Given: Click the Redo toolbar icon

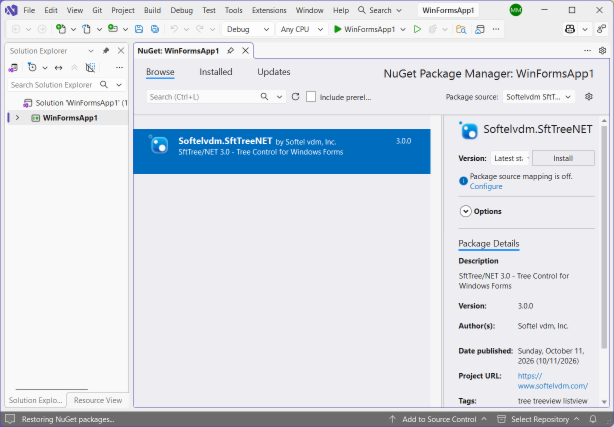Looking at the screenshot, I should tap(200, 29).
